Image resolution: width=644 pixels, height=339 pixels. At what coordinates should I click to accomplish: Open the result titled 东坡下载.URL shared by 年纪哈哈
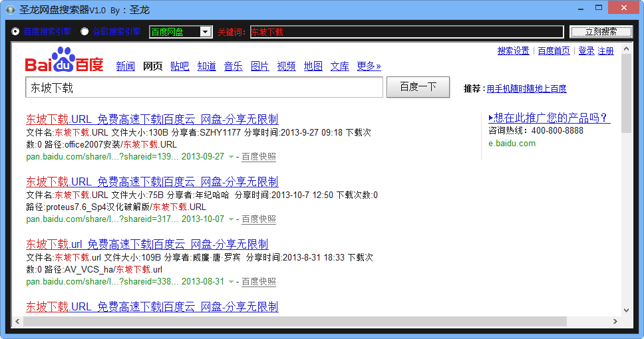coord(152,182)
